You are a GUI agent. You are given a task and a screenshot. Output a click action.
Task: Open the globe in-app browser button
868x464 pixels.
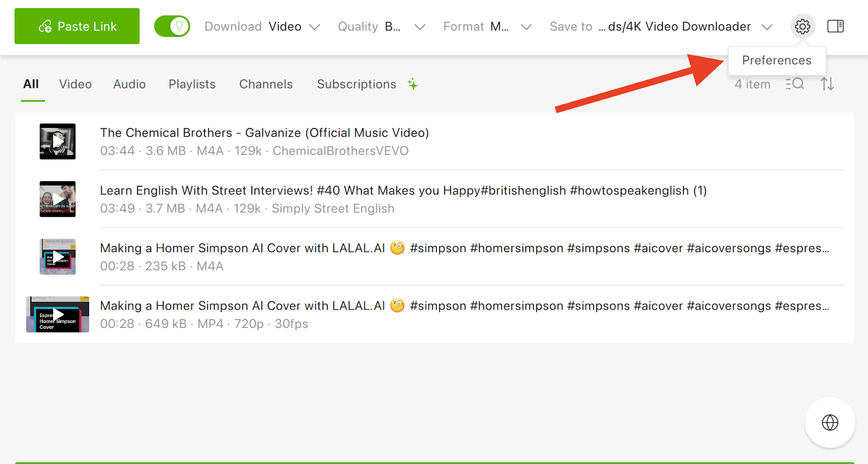point(830,422)
